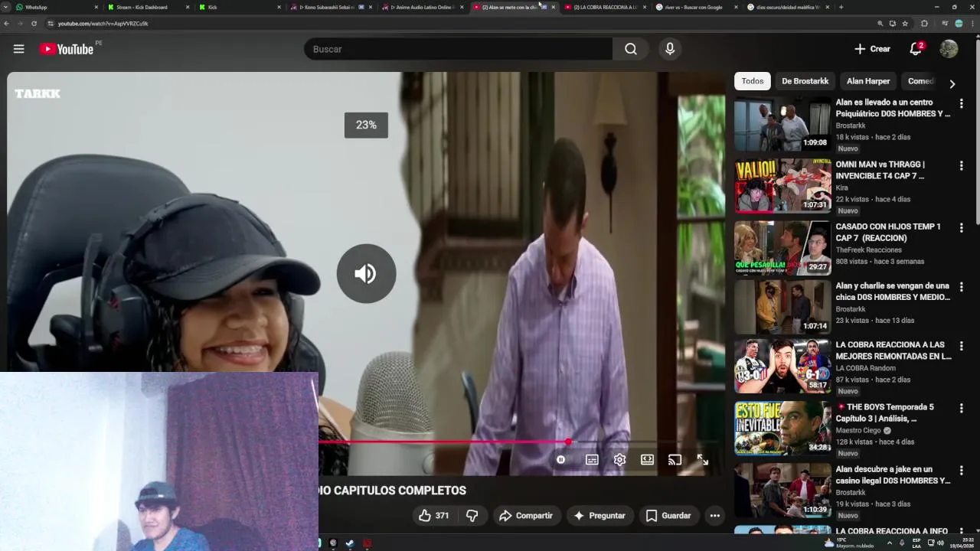
Task: Open YouTube notifications bell
Action: point(916,49)
